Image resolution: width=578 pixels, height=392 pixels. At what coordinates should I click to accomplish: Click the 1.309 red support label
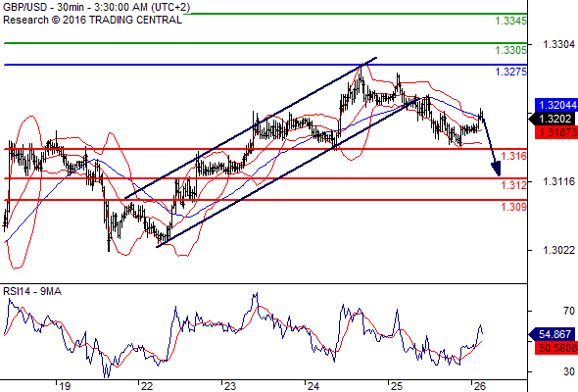click(514, 207)
